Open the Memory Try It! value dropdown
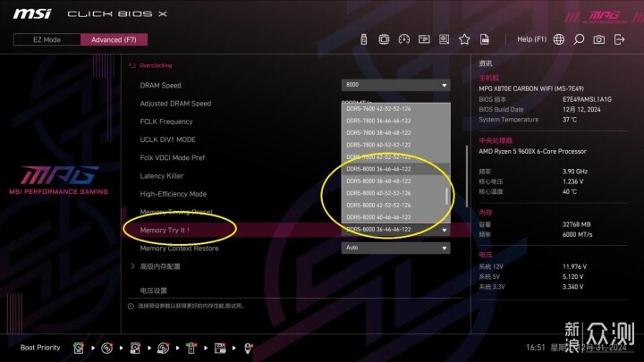The width and height of the screenshot is (644, 362). pyautogui.click(x=395, y=230)
